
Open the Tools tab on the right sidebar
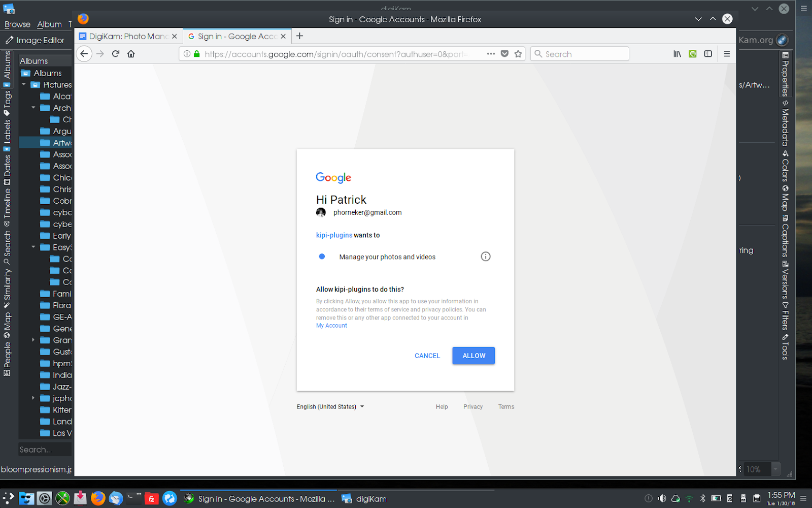(x=785, y=347)
